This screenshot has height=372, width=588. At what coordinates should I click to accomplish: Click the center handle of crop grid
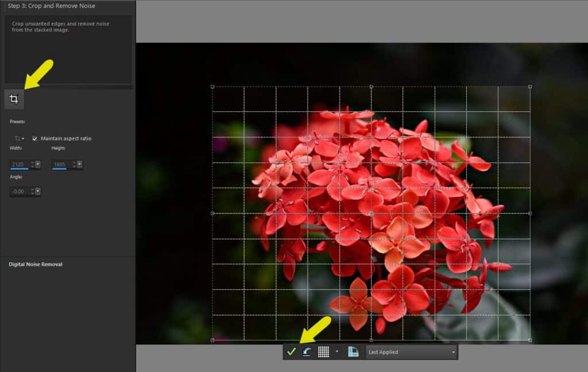click(371, 213)
